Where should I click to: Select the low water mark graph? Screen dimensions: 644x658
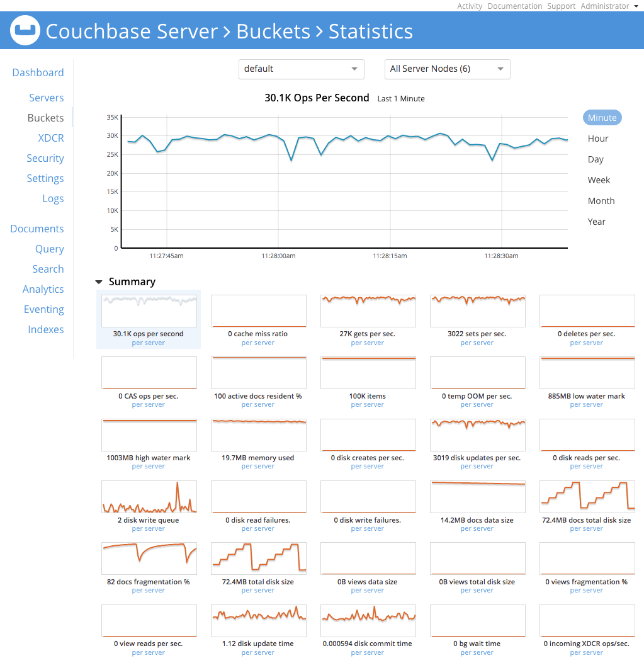pyautogui.click(x=587, y=373)
